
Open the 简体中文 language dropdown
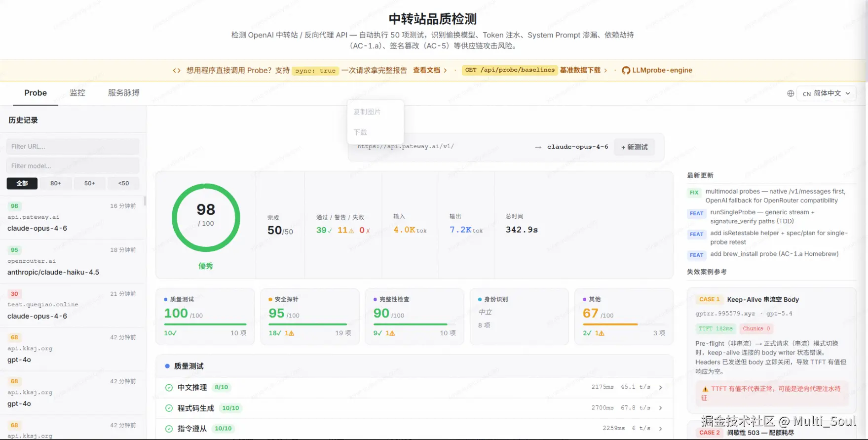point(827,93)
